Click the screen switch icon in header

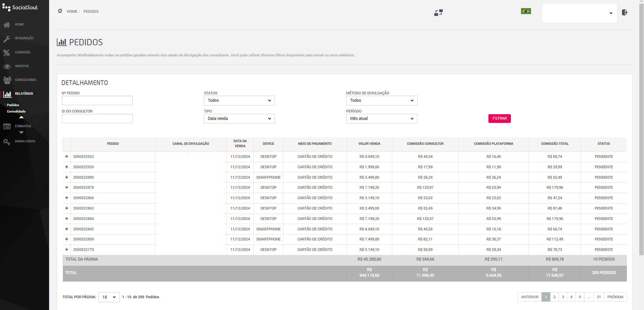pyautogui.click(x=438, y=13)
